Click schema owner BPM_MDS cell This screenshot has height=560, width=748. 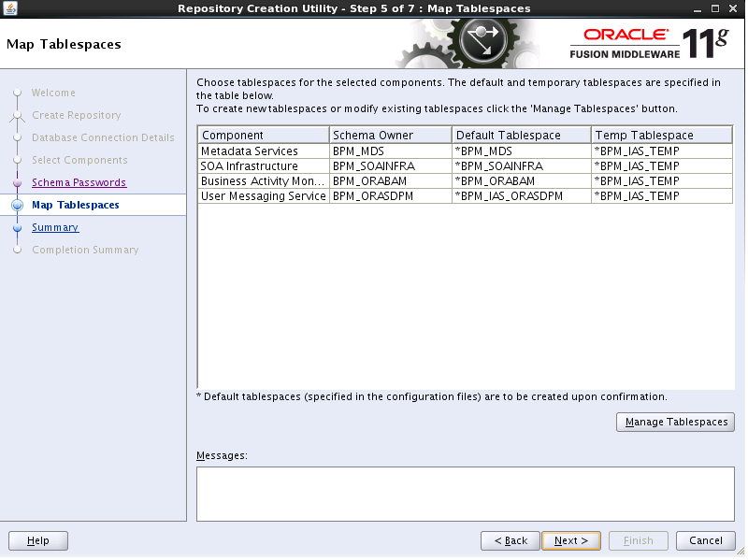392,151
